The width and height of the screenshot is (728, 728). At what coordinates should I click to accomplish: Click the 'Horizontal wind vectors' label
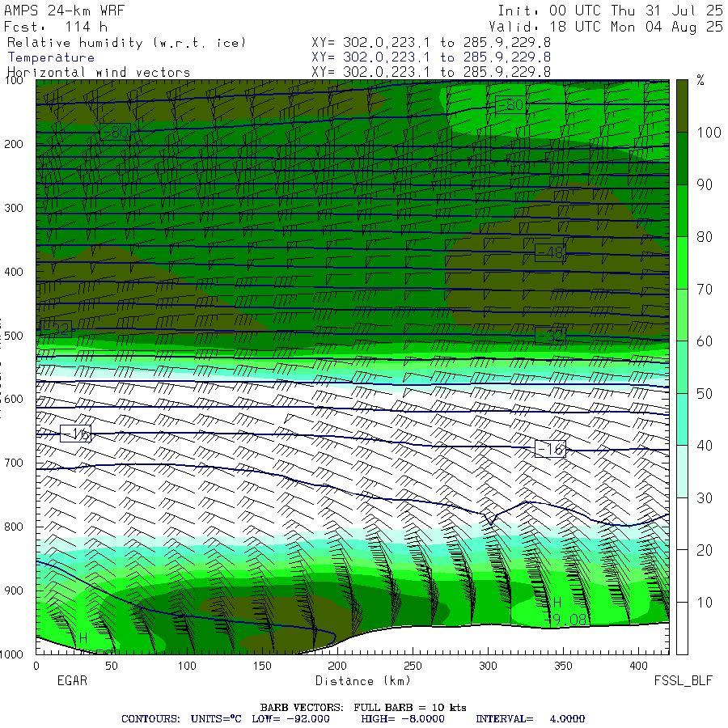(99, 73)
